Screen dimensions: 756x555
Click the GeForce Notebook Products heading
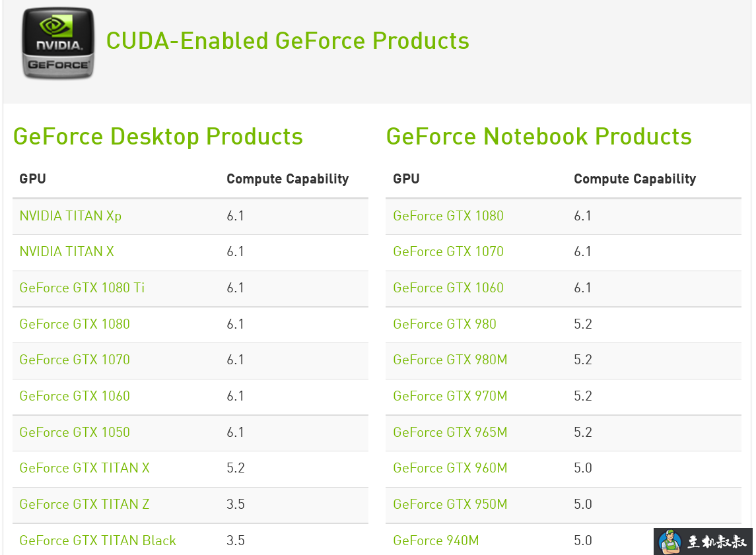point(539,137)
